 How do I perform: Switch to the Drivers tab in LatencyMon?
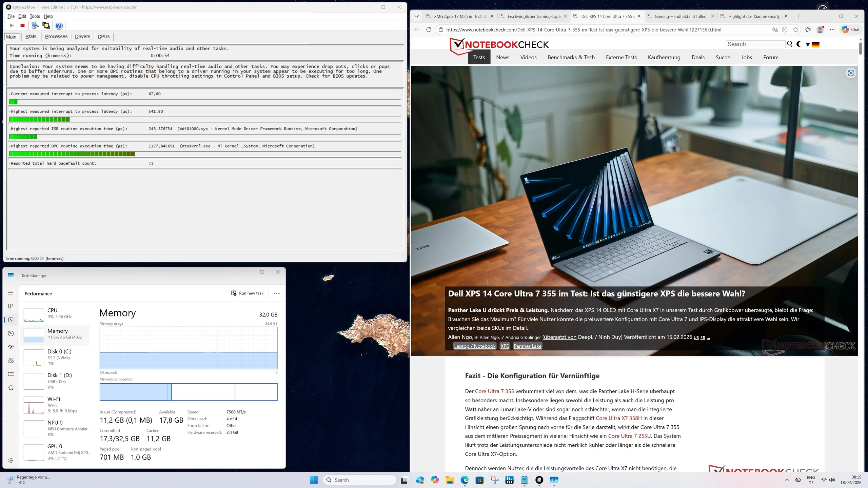[x=82, y=37]
